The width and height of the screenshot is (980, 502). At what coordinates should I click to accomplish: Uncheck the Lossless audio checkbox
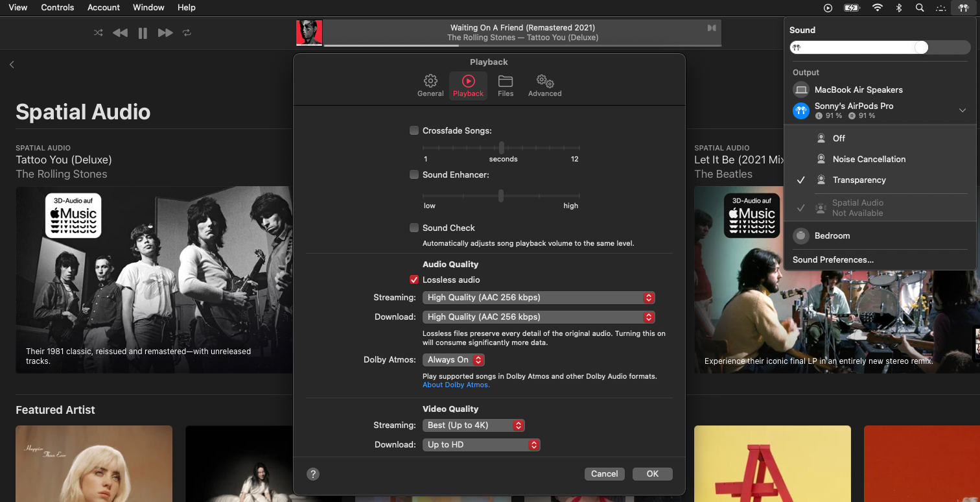pyautogui.click(x=414, y=280)
